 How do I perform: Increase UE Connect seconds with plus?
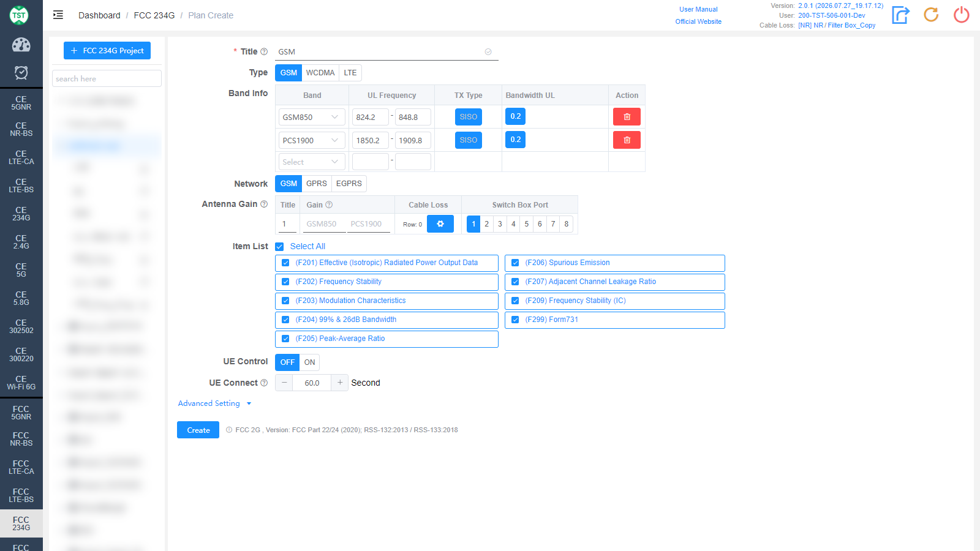pos(340,383)
